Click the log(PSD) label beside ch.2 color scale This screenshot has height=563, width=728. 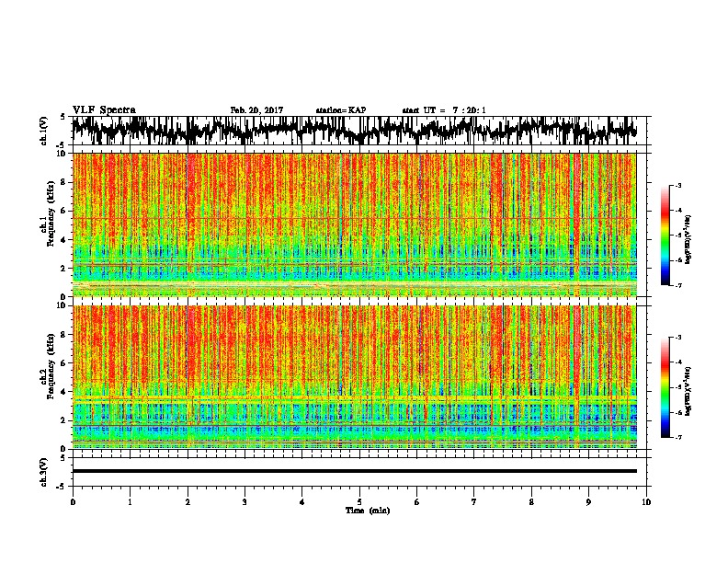688,392
